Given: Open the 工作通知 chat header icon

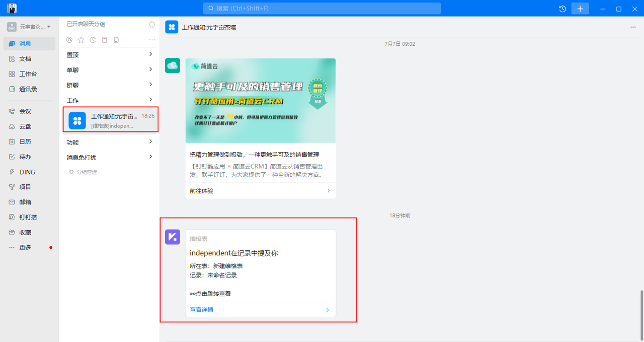Looking at the screenshot, I should 172,27.
